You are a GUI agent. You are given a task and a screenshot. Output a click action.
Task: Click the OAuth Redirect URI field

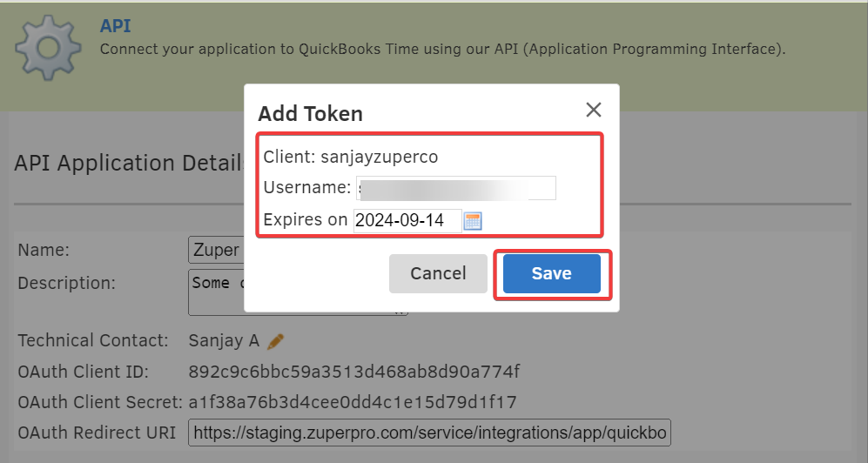429,433
